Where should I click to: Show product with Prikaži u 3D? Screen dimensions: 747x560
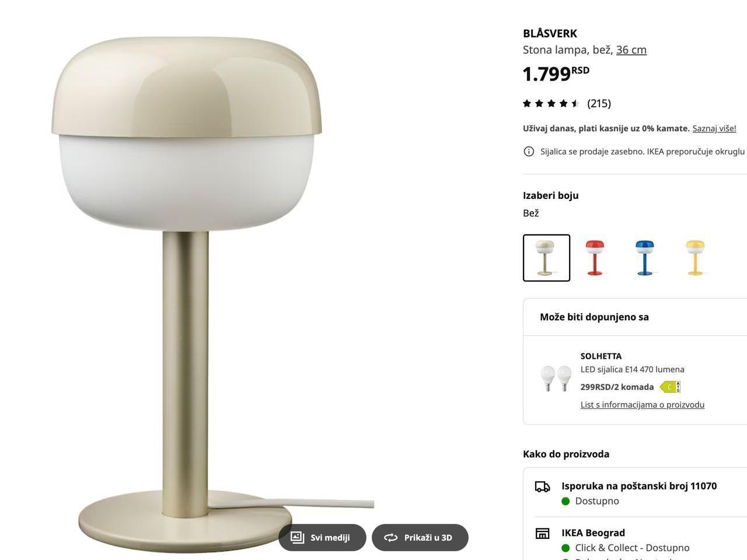click(x=420, y=537)
